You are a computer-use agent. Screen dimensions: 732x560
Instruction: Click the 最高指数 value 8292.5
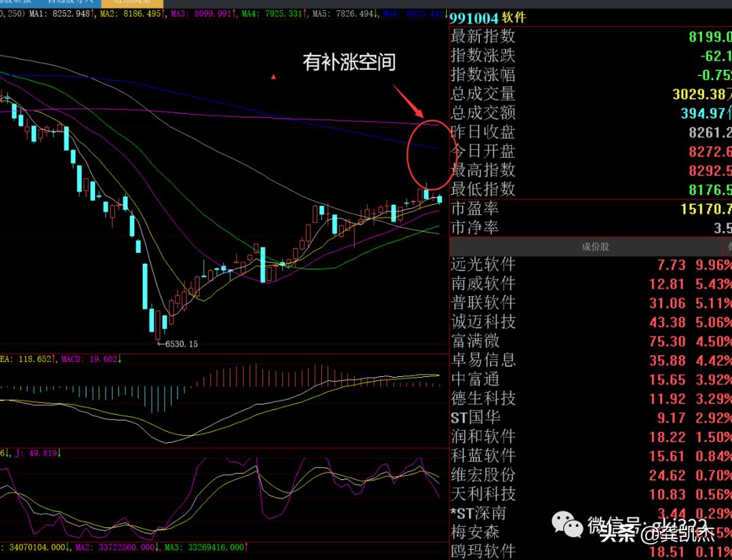point(710,170)
